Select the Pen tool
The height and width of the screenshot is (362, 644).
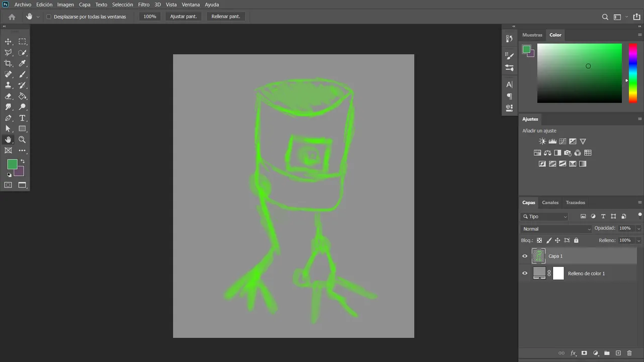[8, 118]
